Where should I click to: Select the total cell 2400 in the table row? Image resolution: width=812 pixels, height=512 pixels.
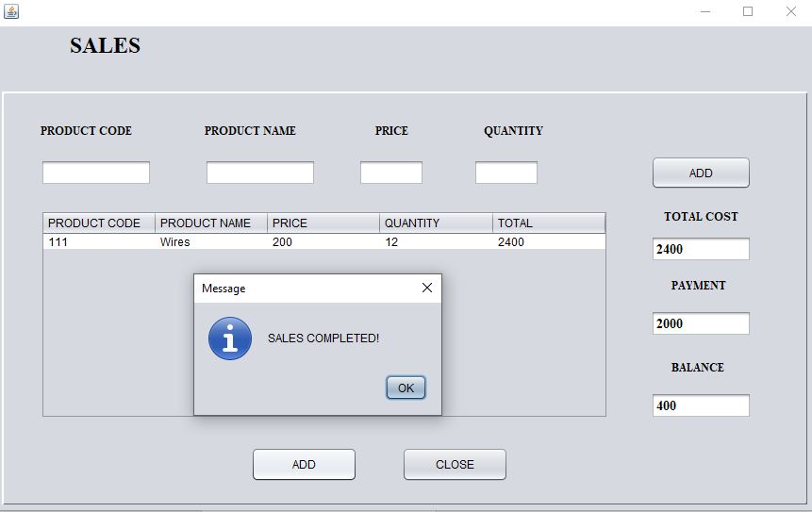549,241
